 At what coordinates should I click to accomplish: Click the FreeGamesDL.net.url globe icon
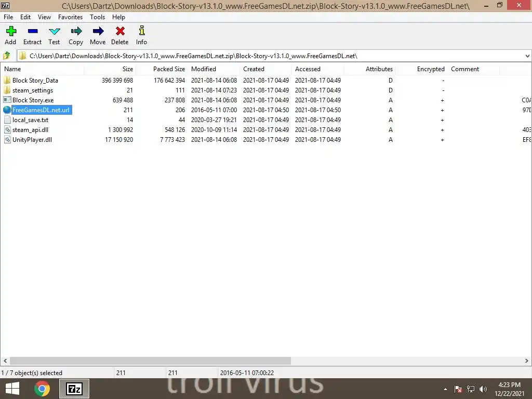coord(7,110)
